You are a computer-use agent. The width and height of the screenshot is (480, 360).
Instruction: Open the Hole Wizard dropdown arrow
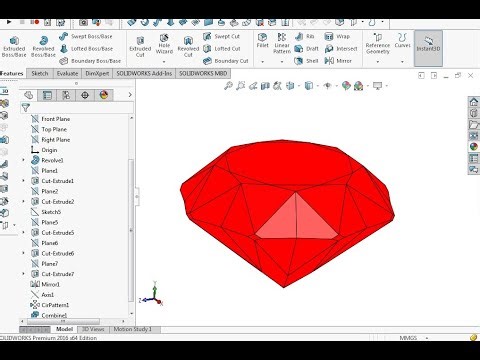164,62
